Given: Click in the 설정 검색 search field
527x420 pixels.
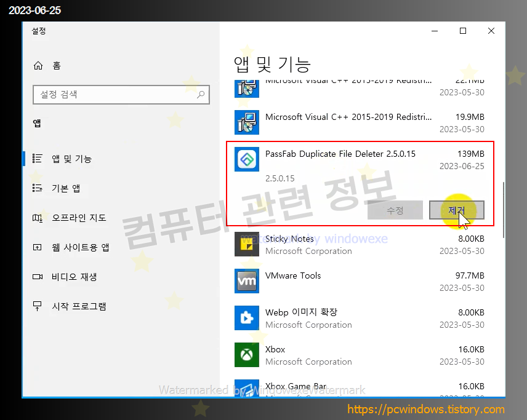Looking at the screenshot, I should pyautogui.click(x=121, y=94).
